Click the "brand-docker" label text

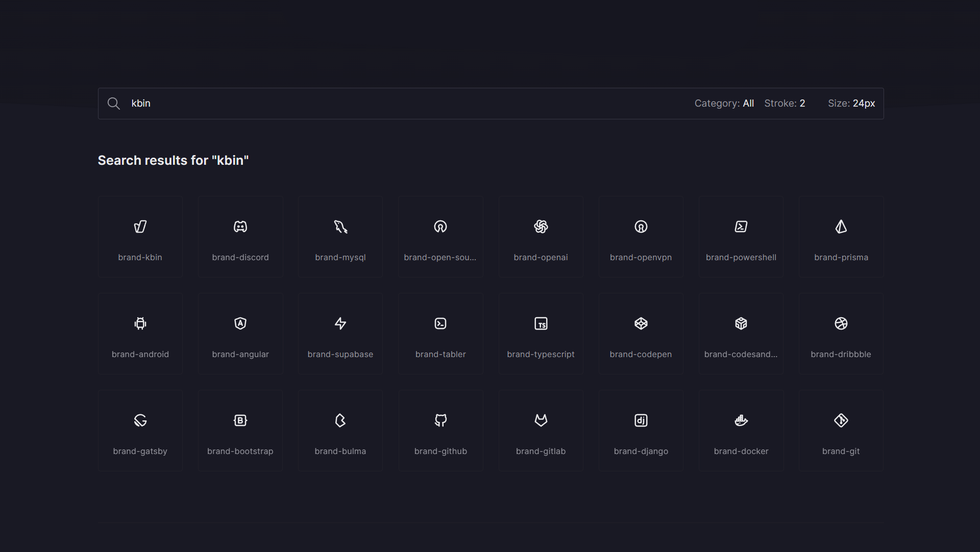[741, 451]
